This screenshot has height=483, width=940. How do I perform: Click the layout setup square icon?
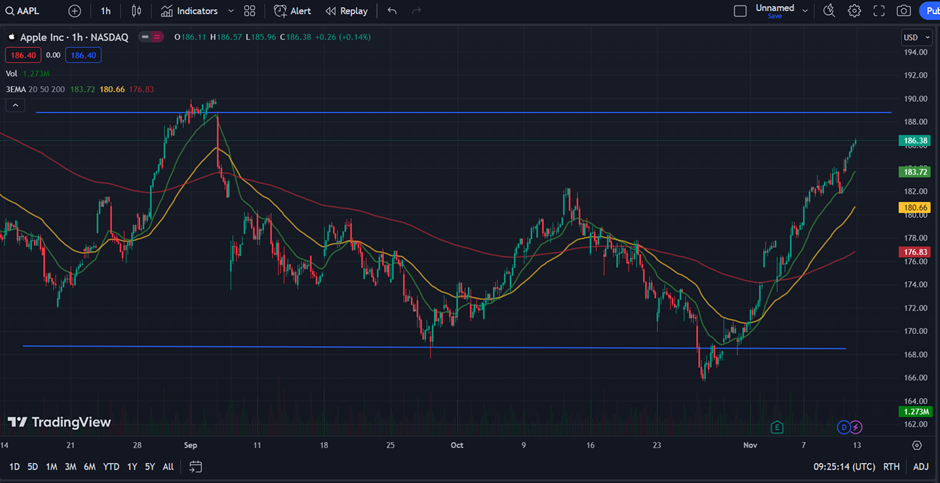740,11
